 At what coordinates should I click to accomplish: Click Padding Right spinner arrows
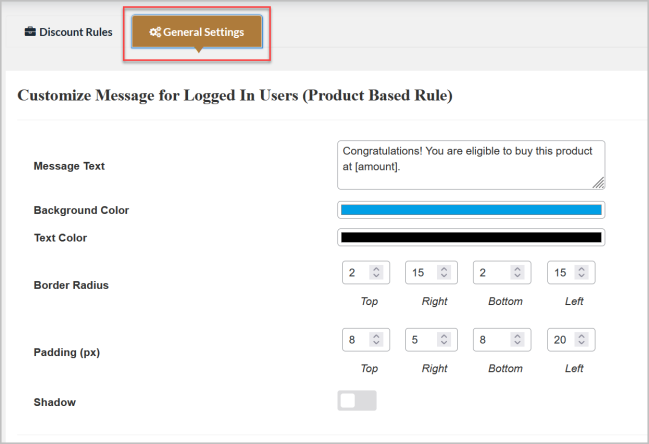click(x=446, y=340)
